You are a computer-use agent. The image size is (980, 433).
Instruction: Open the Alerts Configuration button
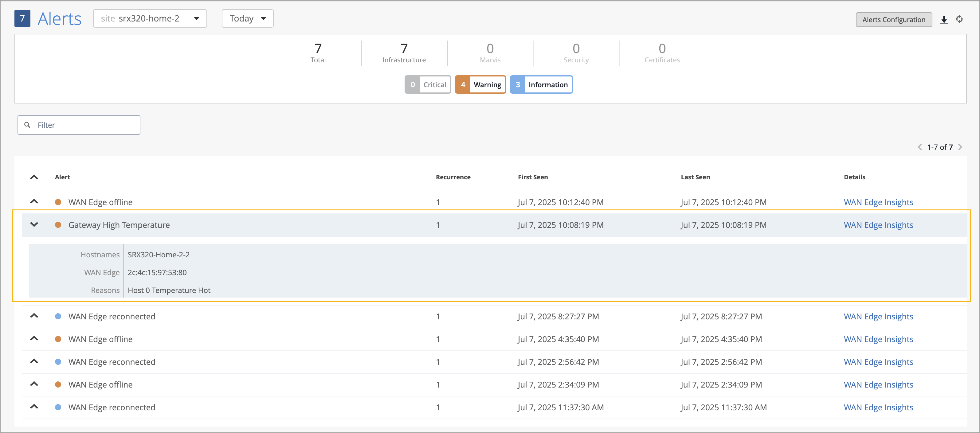(893, 20)
